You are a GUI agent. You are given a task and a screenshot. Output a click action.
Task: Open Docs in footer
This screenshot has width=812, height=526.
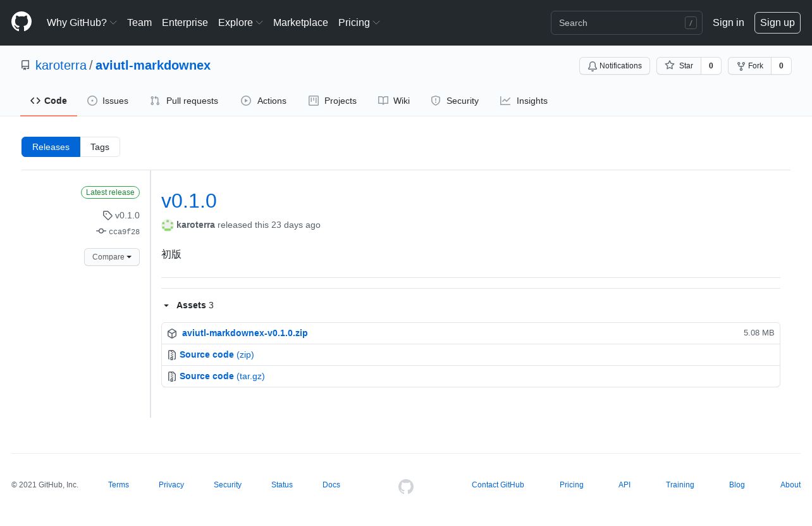(x=331, y=485)
